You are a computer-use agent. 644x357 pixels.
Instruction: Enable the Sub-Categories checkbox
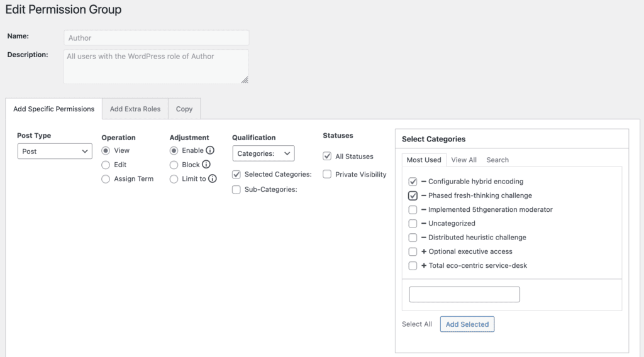click(x=236, y=190)
